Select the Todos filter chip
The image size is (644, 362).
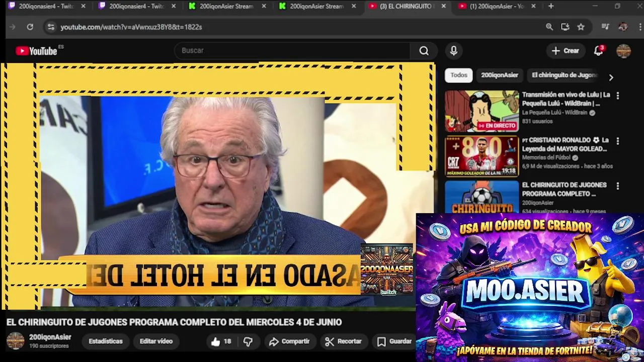click(459, 75)
